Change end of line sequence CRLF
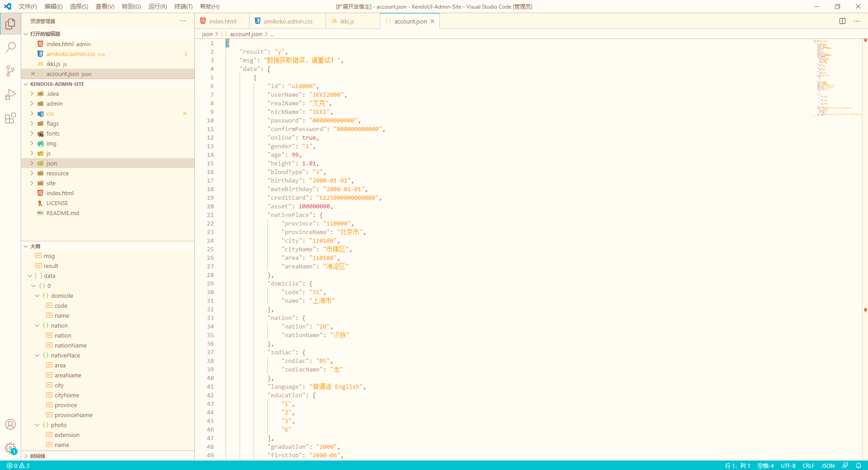Screen dimensions: 868x470 [x=808, y=465]
